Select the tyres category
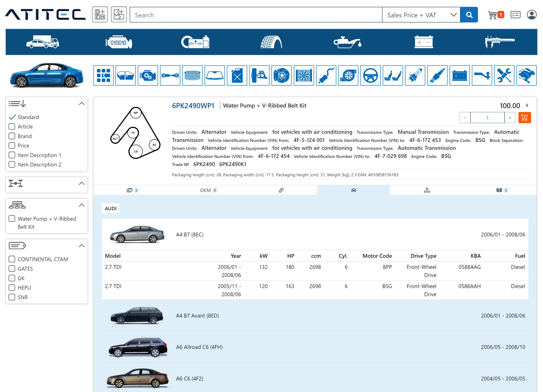The width and height of the screenshot is (543, 392). tap(271, 42)
